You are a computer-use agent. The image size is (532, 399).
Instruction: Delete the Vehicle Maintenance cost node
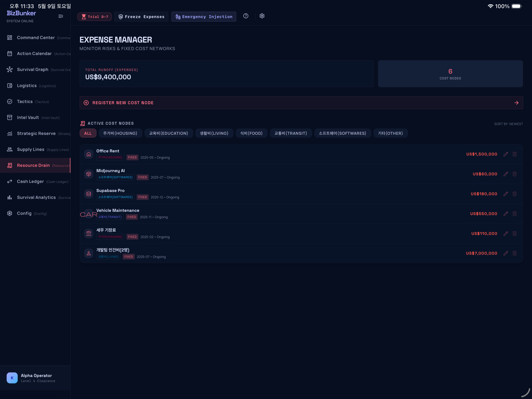pyautogui.click(x=514, y=214)
